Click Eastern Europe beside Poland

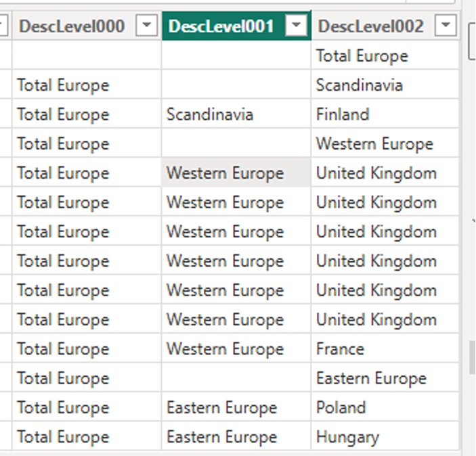(236, 408)
